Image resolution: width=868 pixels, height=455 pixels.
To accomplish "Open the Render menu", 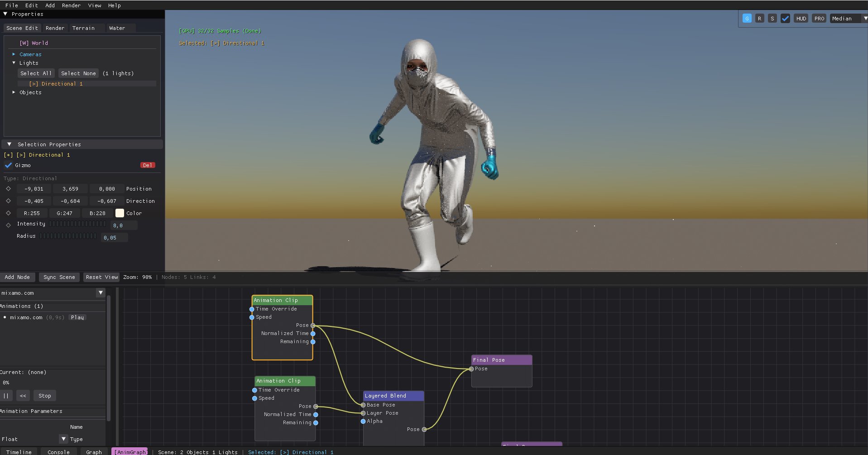I will (x=71, y=5).
